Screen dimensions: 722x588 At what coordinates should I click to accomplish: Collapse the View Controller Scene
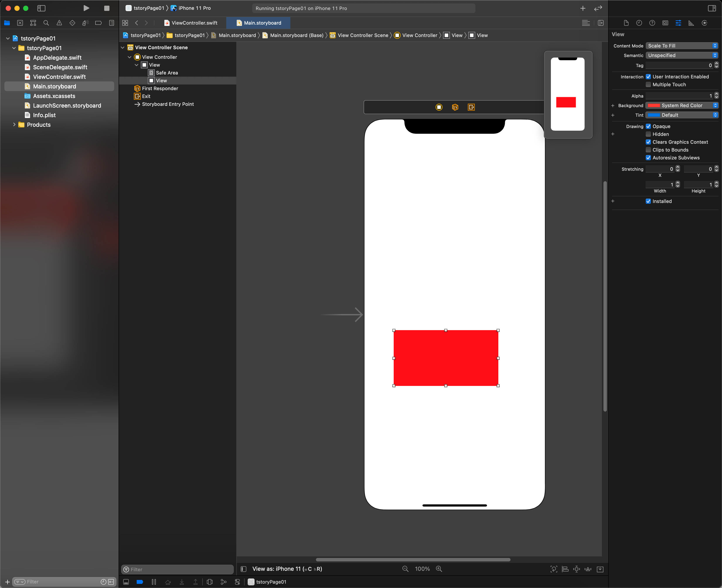pos(123,47)
